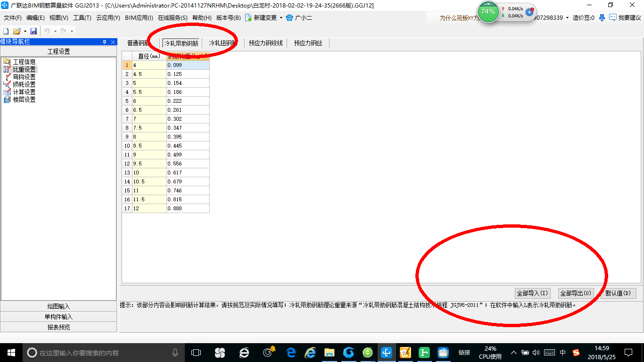Pin the 模块导航栏 panel
This screenshot has width=644, height=362.
coord(105,42)
